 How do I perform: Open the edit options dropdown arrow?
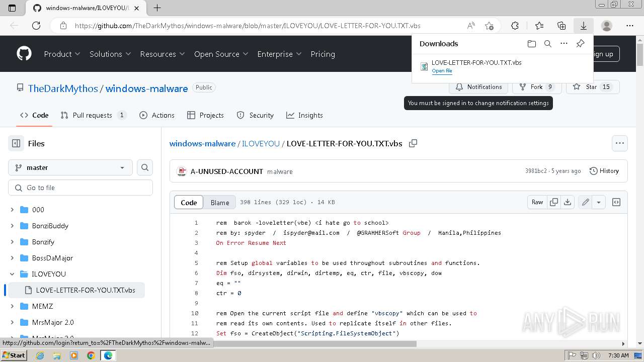coord(599,202)
